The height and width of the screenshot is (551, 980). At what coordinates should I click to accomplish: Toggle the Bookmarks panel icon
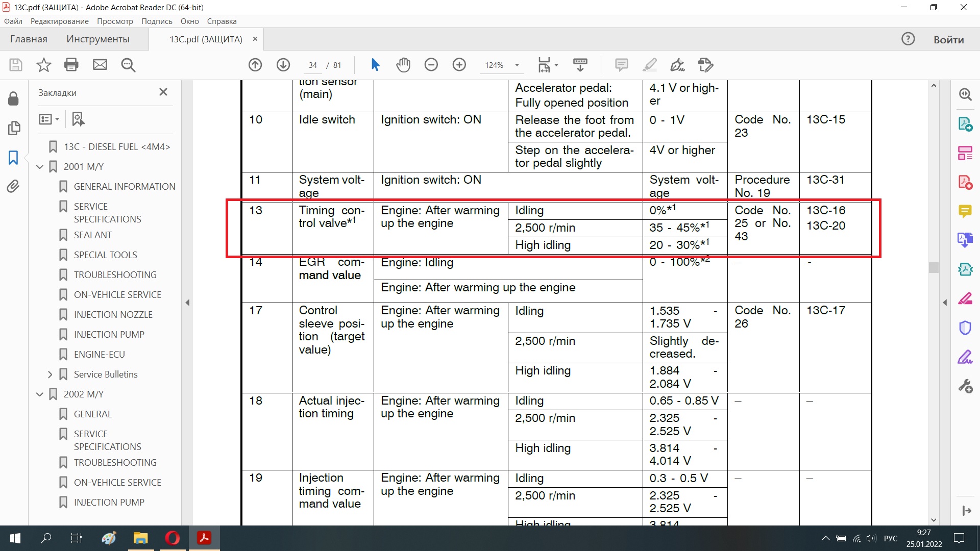14,158
